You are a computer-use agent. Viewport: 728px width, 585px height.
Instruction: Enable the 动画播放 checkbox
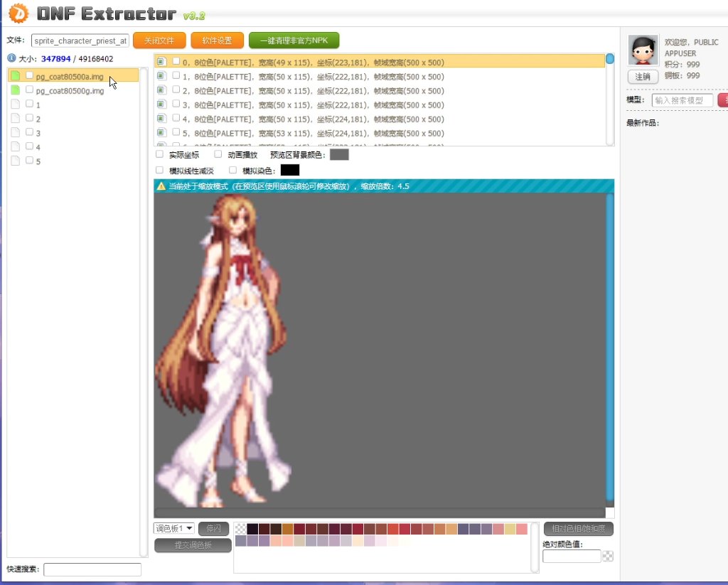[x=218, y=154]
